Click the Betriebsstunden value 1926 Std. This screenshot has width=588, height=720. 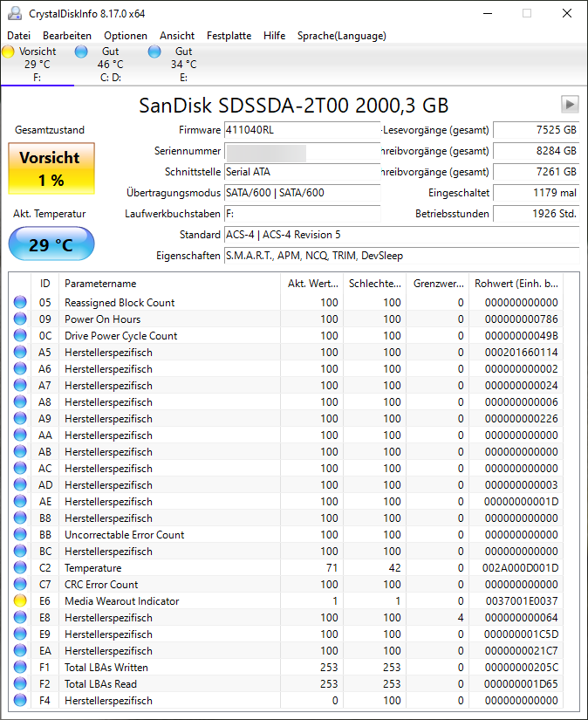pos(537,214)
